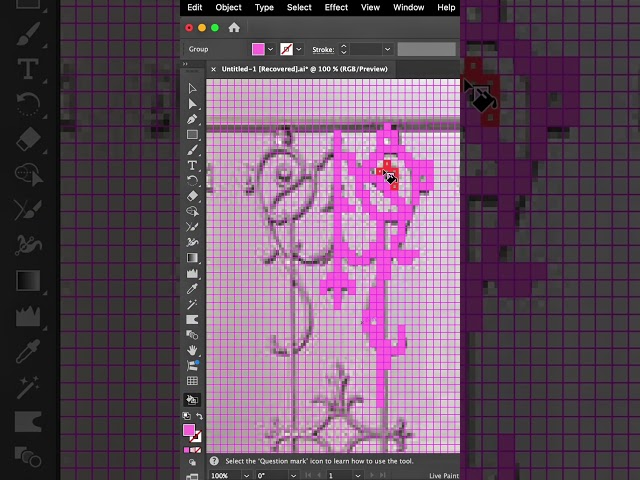This screenshot has height=480, width=640.
Task: Select the Magic Wand tool
Action: (192, 304)
